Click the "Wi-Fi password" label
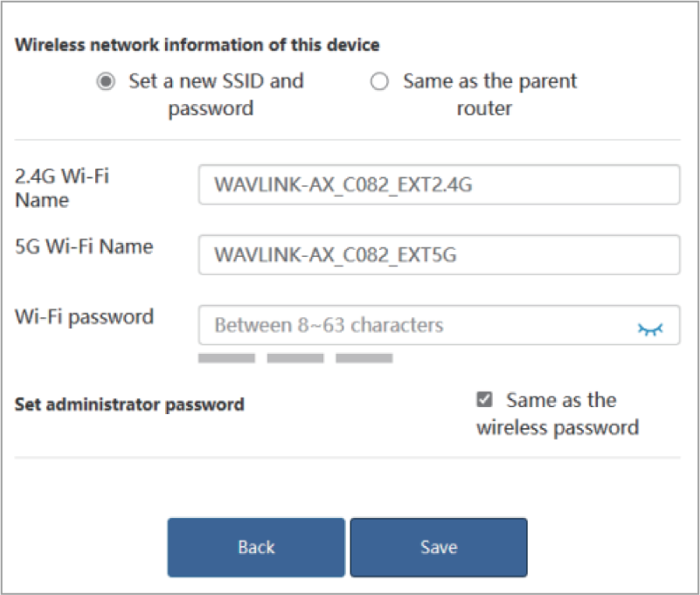The height and width of the screenshot is (595, 700). coord(84,316)
